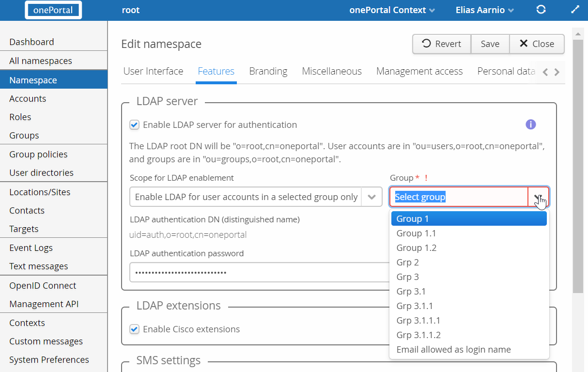Viewport: 588px width, 372px height.
Task: Revert the namespace changes
Action: point(441,44)
